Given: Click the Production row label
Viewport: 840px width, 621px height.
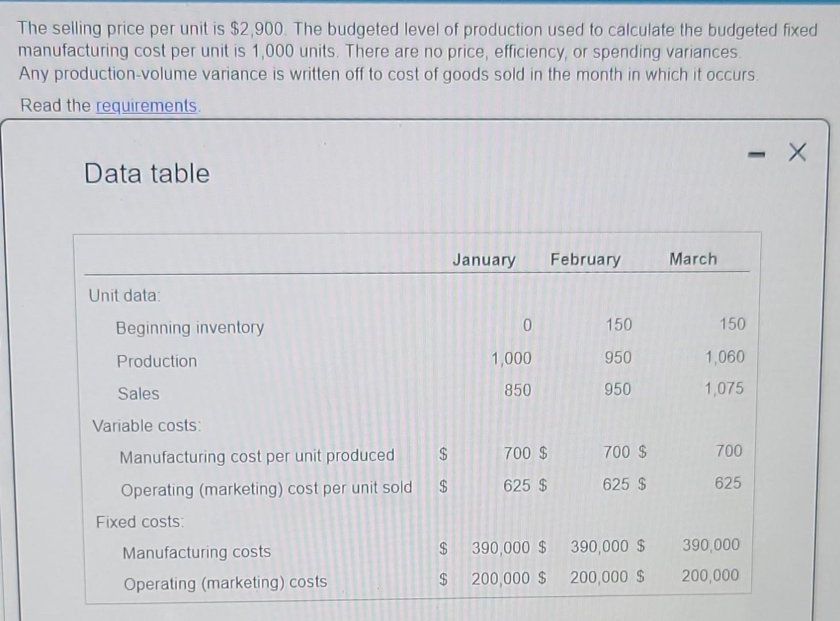Looking at the screenshot, I should click(x=156, y=361).
